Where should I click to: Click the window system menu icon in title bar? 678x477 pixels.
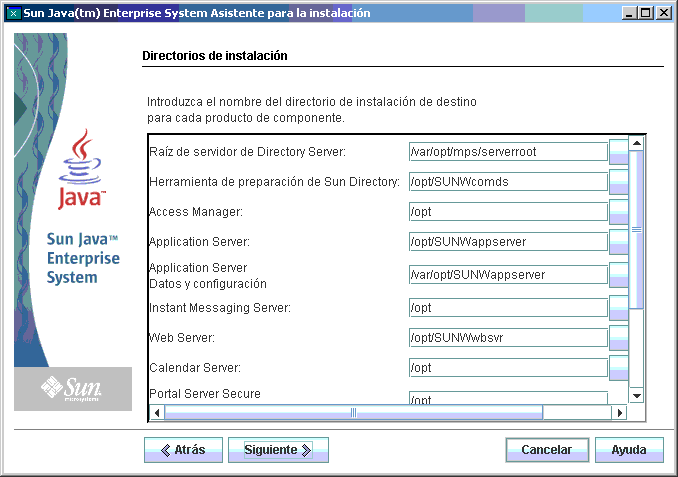(x=13, y=13)
